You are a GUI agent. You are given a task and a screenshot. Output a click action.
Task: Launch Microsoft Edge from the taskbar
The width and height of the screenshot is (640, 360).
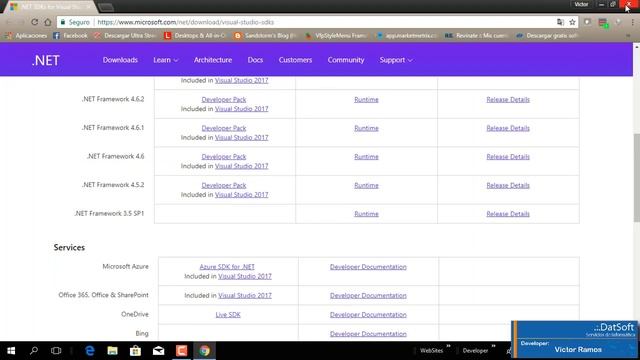[x=90, y=350]
